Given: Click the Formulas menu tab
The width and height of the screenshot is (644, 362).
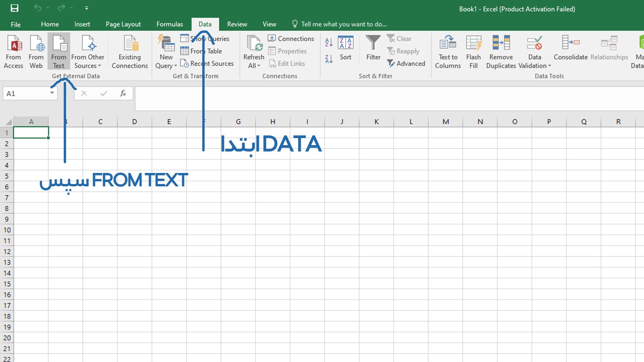Looking at the screenshot, I should [169, 24].
